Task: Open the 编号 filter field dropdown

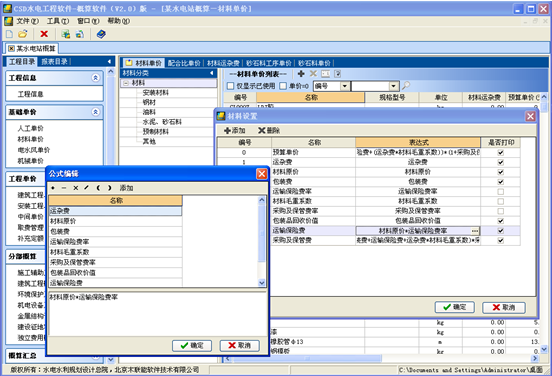Action: (x=345, y=86)
